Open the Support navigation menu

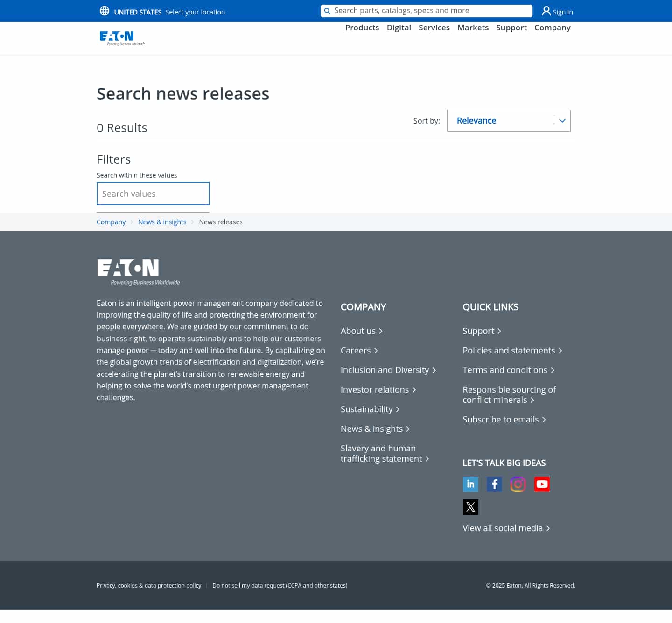(x=511, y=28)
